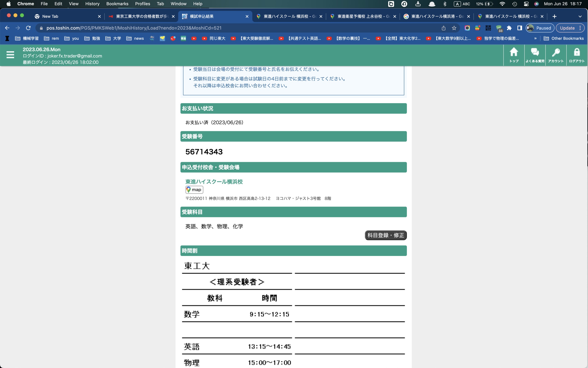
Task: Go to トップ home icon
Action: pyautogui.click(x=514, y=55)
